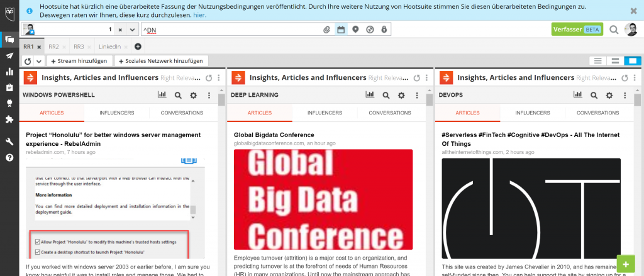Viewport: 644px width, 276px height.
Task: Clear selected profile with the x button
Action: [x=120, y=30]
